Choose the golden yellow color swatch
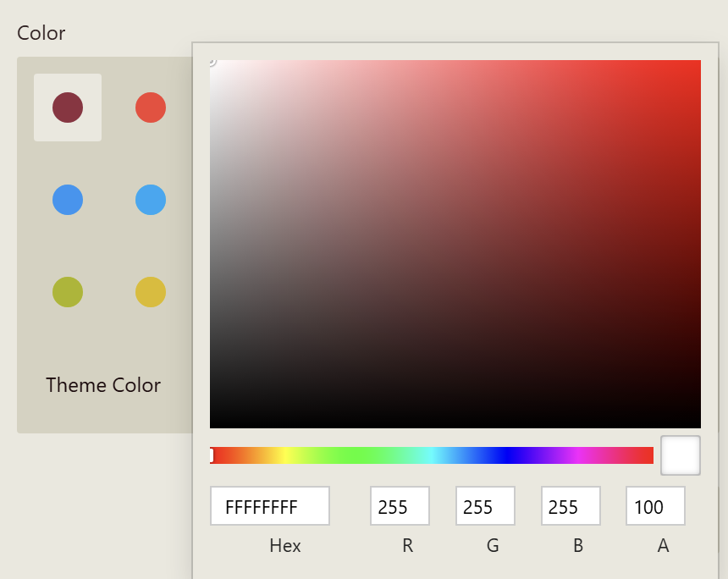The height and width of the screenshot is (579, 728). click(x=151, y=292)
